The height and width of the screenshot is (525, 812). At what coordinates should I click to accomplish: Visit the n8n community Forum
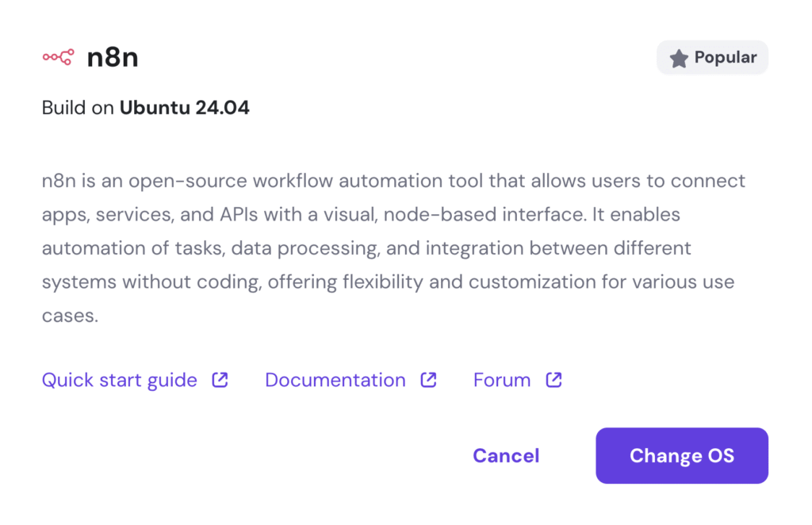(x=501, y=380)
